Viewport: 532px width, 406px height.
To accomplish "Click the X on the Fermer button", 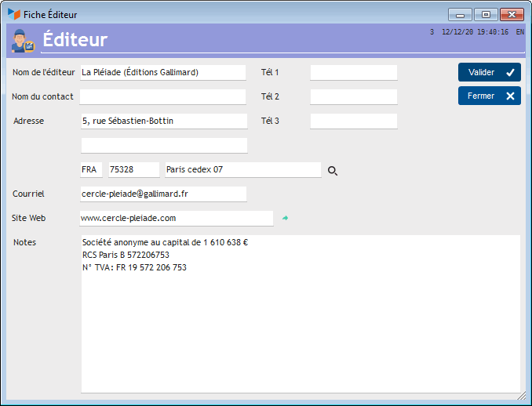I will [x=510, y=96].
